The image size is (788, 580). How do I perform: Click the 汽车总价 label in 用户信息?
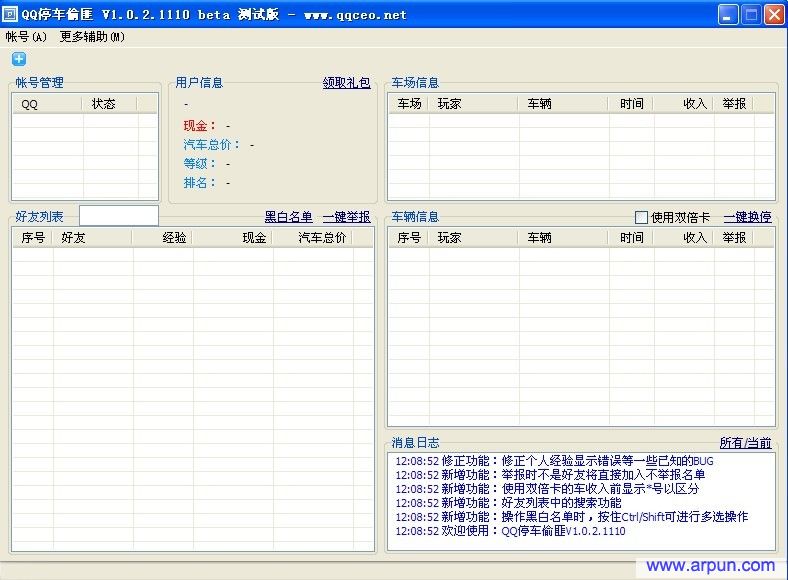click(x=212, y=145)
